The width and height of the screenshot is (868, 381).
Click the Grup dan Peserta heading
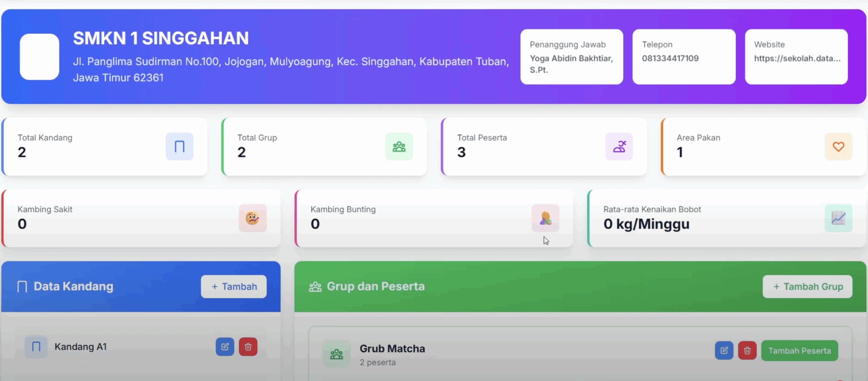click(x=376, y=287)
